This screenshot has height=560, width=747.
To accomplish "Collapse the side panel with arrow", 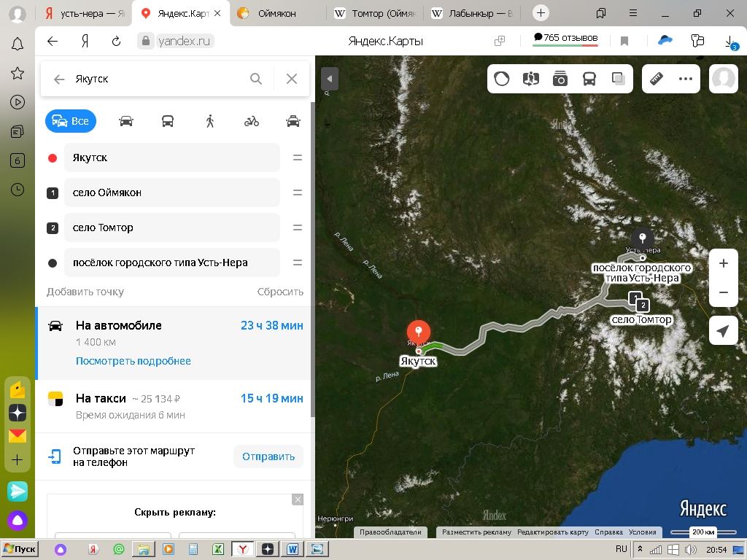I will (330, 79).
